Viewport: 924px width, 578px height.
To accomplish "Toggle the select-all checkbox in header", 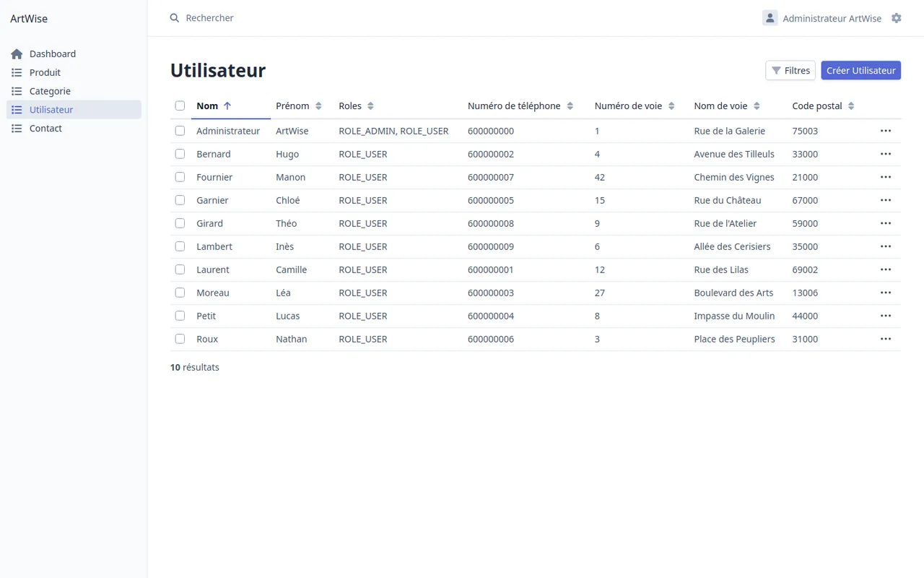I will (x=180, y=106).
